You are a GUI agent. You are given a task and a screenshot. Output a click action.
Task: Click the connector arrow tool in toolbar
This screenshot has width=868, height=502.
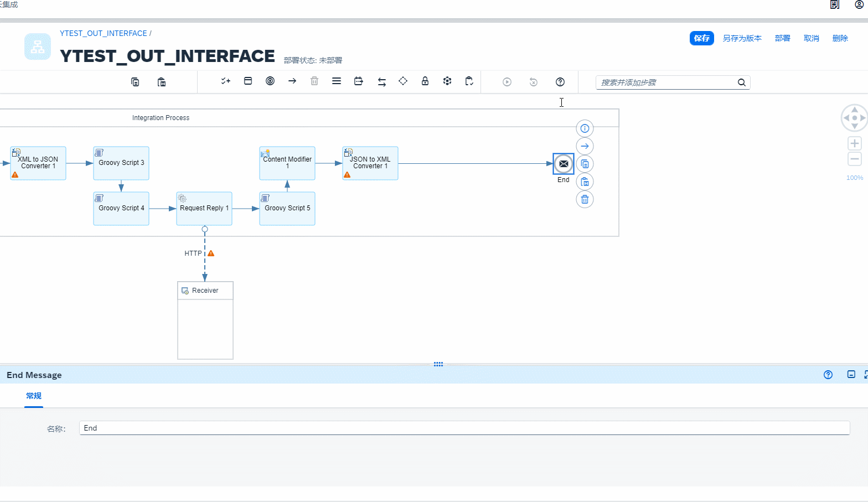tap(292, 81)
